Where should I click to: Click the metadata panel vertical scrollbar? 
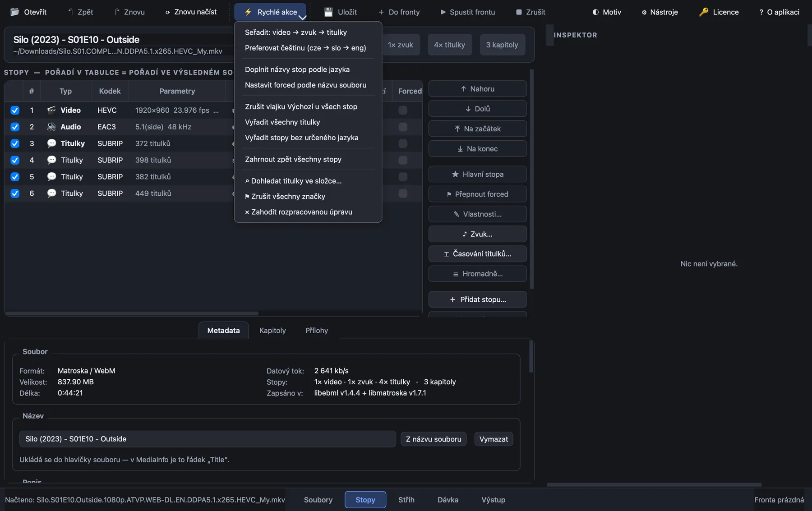point(531,356)
